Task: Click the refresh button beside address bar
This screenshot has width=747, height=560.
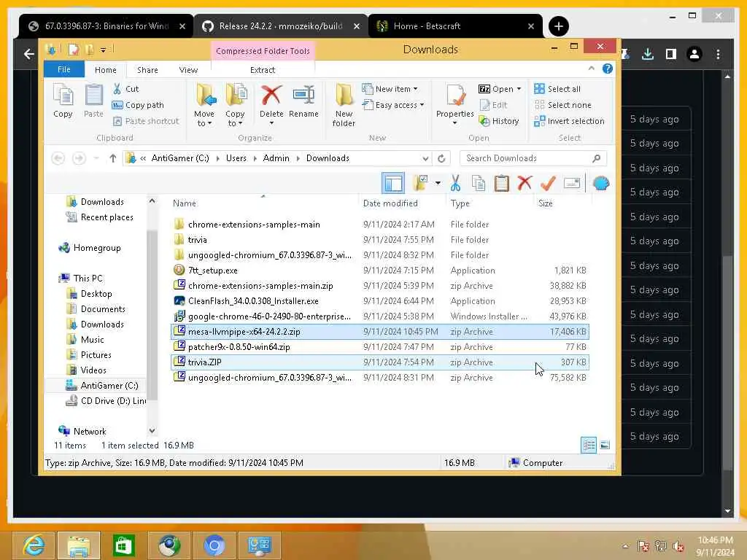Action: tap(441, 158)
